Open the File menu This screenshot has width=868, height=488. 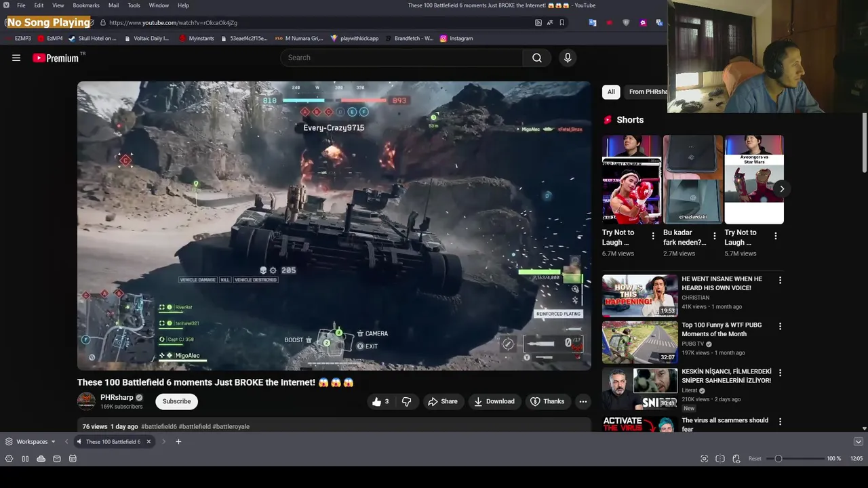(21, 5)
